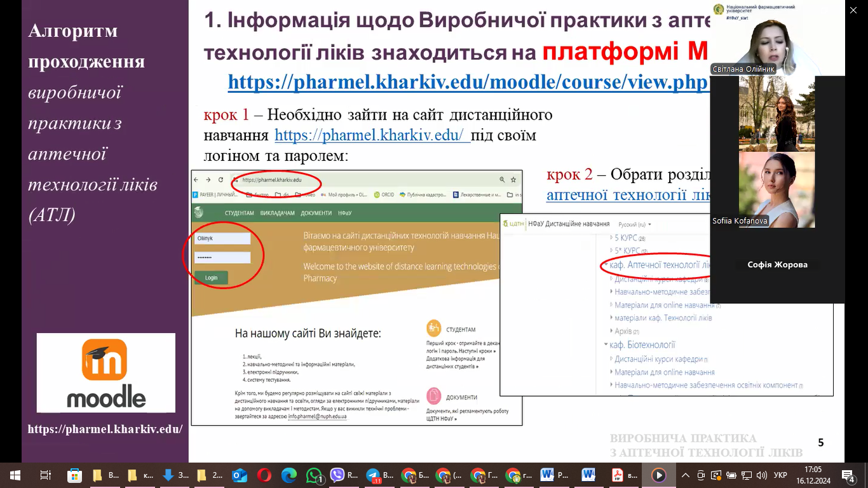Select Sofiia Kofanova's video thumbnail
The height and width of the screenshot is (488, 868).
point(776,189)
